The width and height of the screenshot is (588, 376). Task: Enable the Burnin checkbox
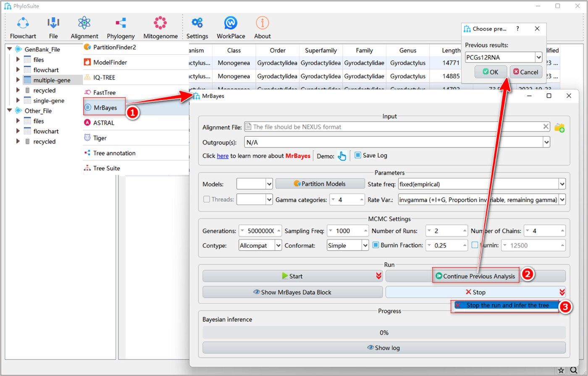(x=475, y=245)
